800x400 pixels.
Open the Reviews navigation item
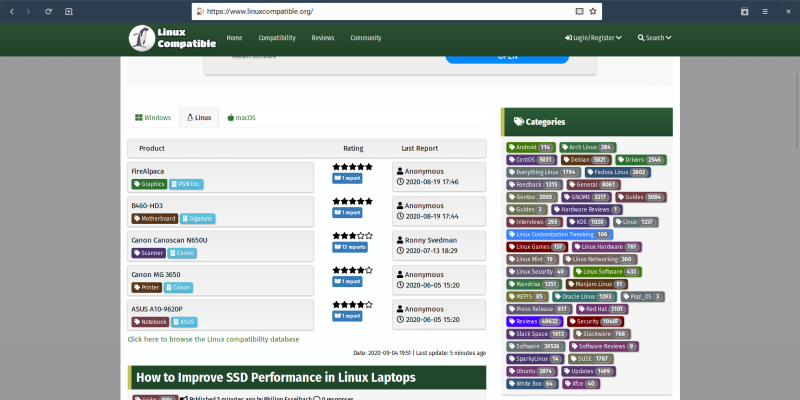coord(323,38)
